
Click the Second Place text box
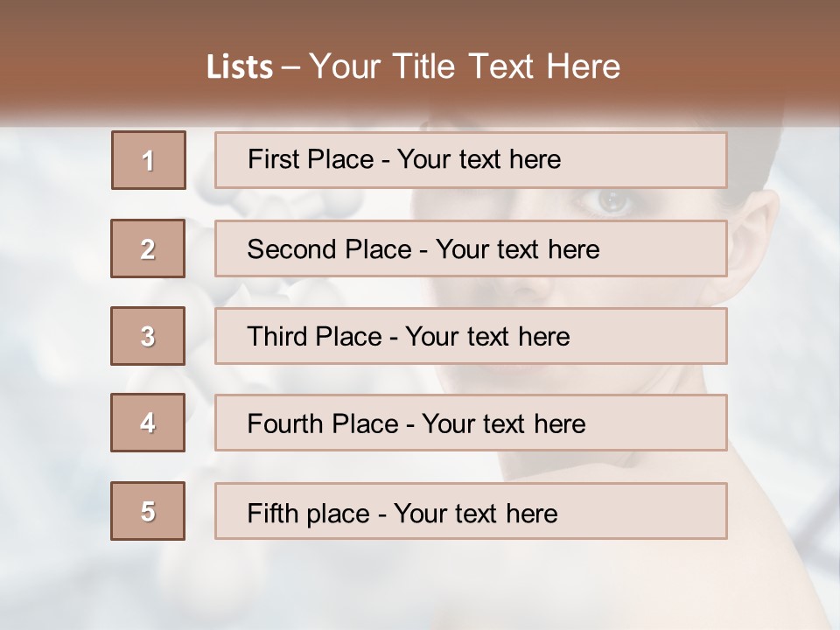coord(471,249)
